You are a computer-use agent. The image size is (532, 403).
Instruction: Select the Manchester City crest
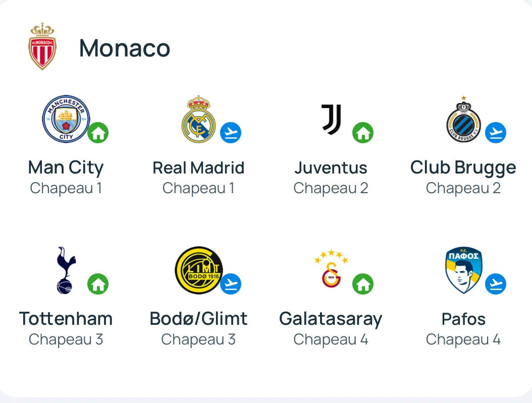coord(66,119)
